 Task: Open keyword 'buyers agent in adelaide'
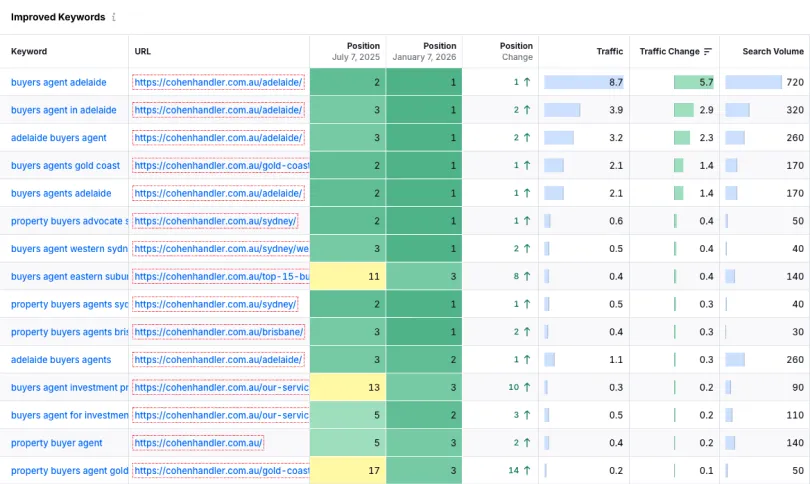(x=64, y=110)
